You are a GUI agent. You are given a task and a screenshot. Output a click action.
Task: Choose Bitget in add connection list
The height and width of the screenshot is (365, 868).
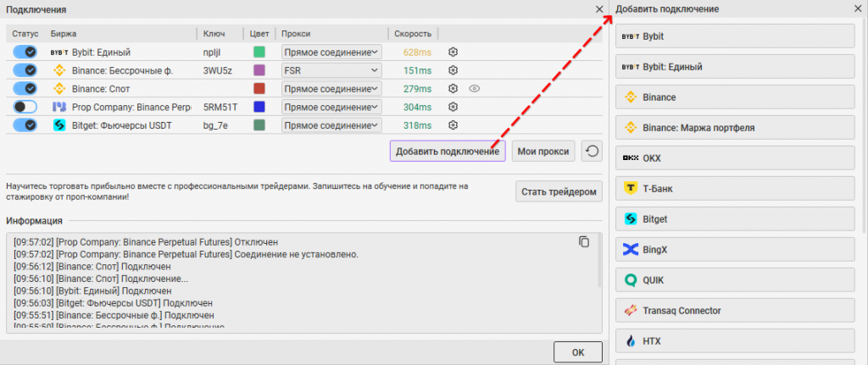tap(736, 219)
